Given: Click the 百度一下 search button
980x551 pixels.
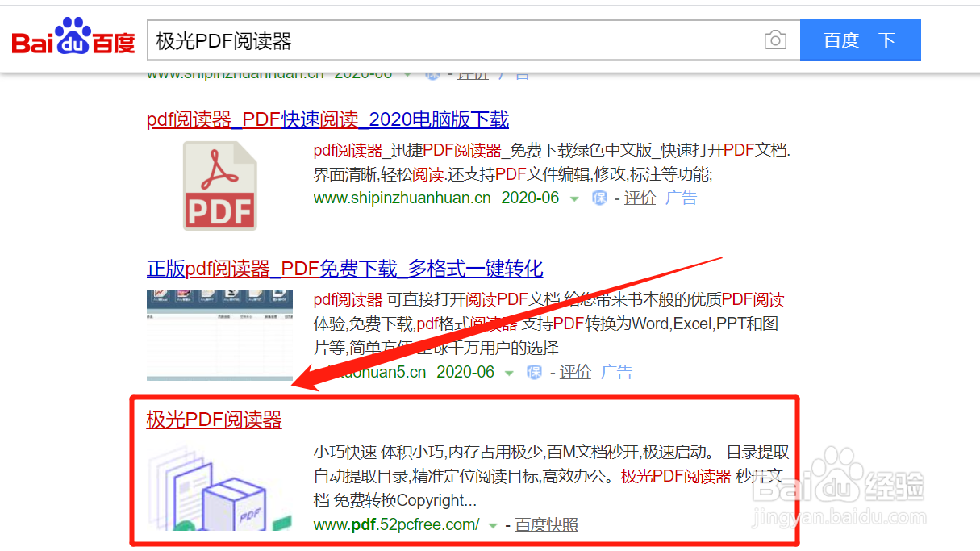Looking at the screenshot, I should point(860,40).
